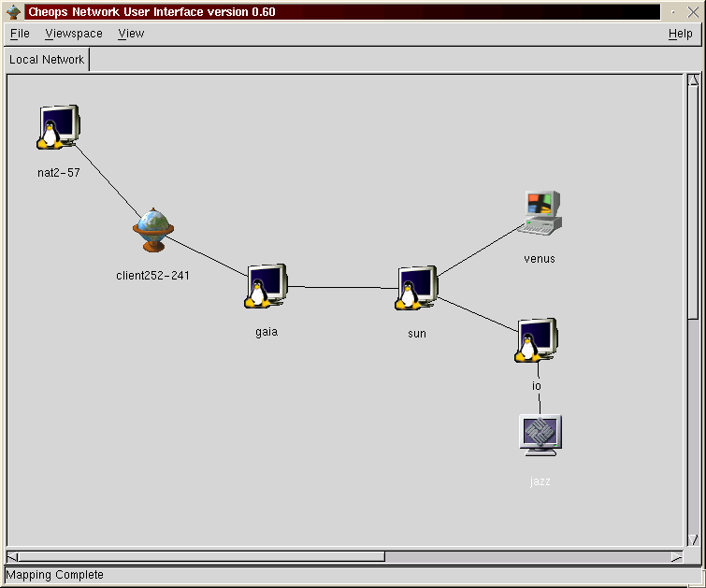Click the horizontal scrollbar left arrow

click(12, 557)
